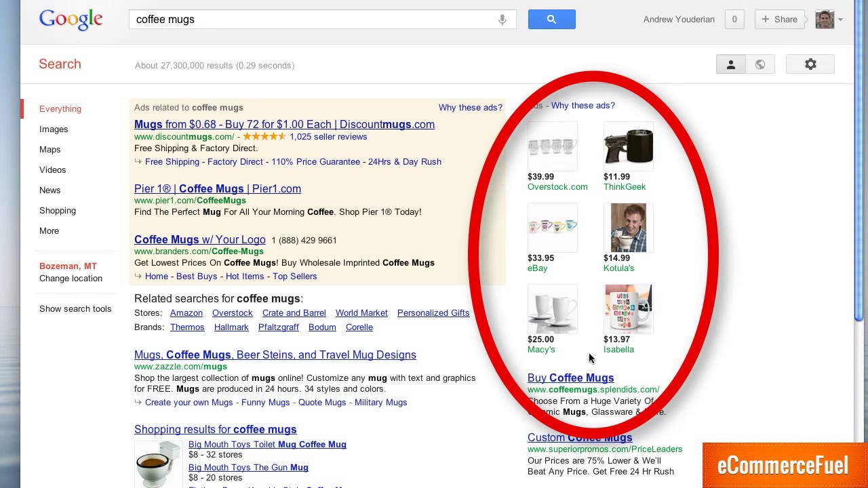Click Why these ads in the top ad block
This screenshot has height=488, width=868.
click(470, 107)
